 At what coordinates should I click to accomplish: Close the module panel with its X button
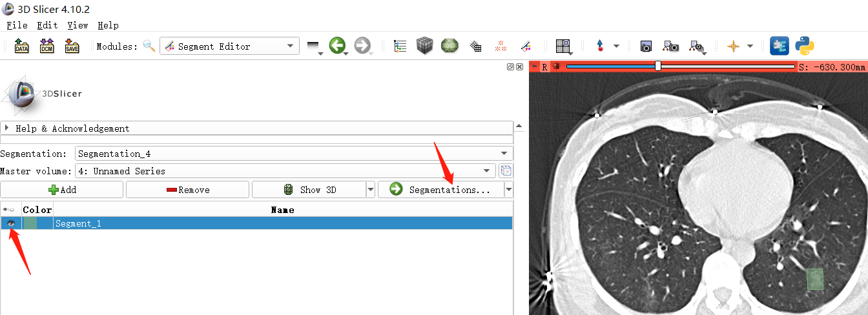point(520,66)
